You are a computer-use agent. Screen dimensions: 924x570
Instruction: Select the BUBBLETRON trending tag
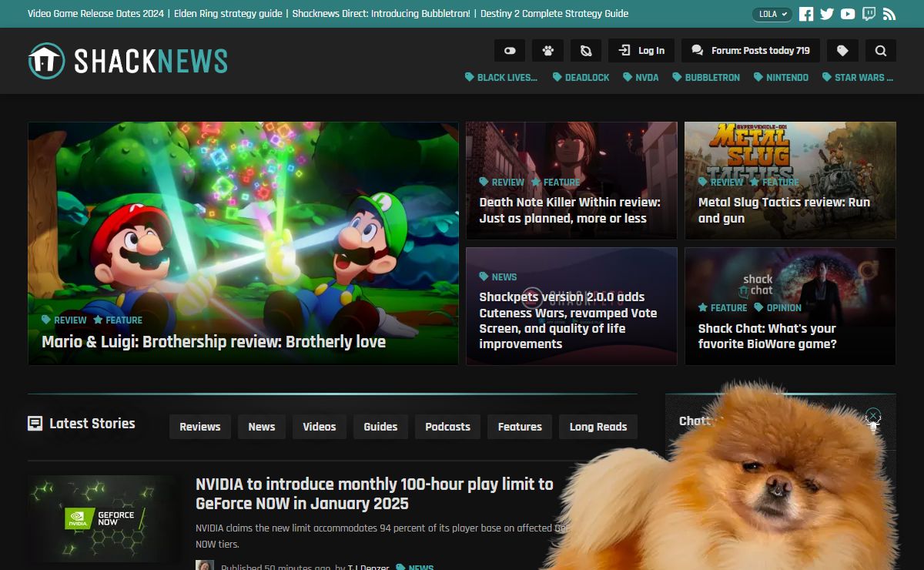[x=706, y=77]
